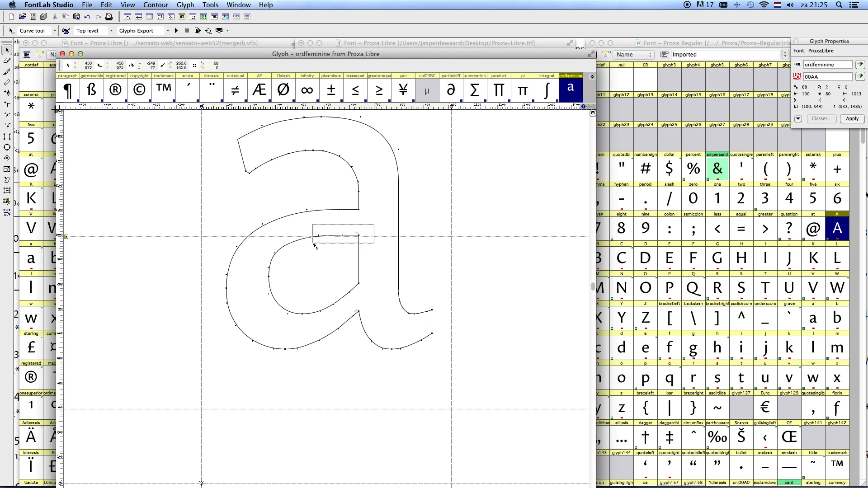Choose the Ellipse drawing tool
Image resolution: width=868 pixels, height=488 pixels.
7,147
